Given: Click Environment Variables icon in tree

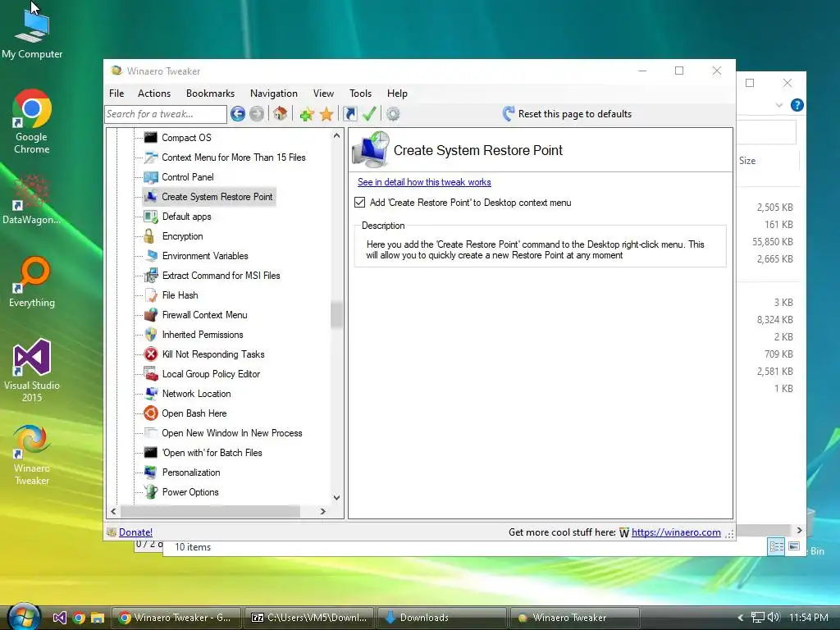Looking at the screenshot, I should (151, 256).
